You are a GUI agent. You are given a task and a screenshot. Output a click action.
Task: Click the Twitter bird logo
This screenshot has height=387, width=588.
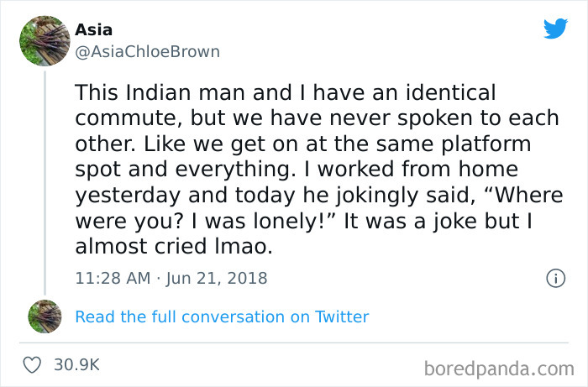555,29
